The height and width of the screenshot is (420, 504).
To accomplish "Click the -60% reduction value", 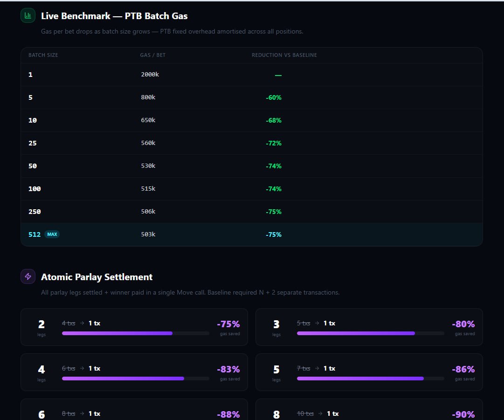I will point(274,97).
